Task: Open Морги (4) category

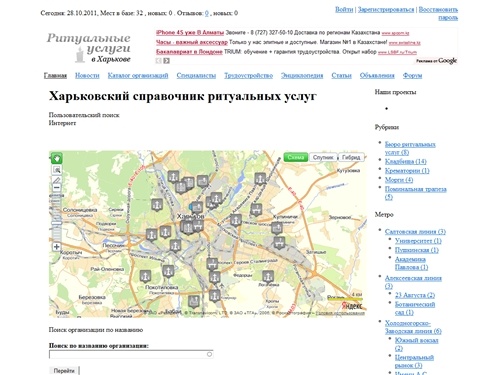Action: pyautogui.click(x=399, y=180)
